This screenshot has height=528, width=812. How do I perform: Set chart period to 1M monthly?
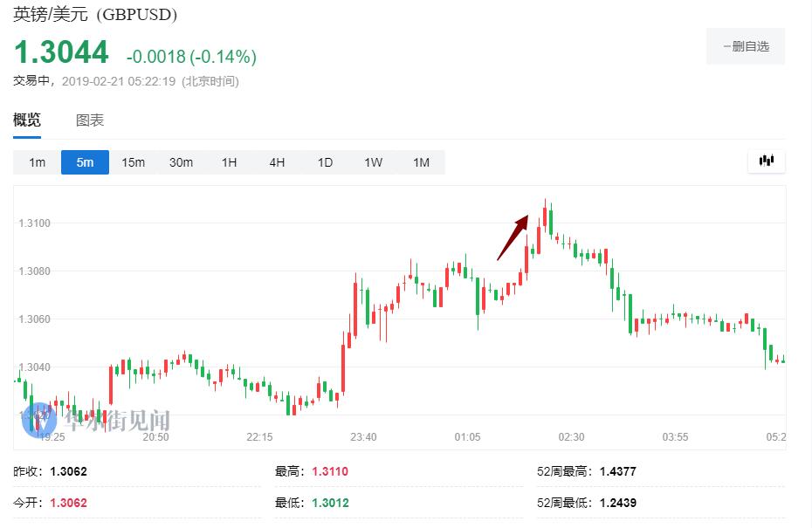(x=421, y=162)
